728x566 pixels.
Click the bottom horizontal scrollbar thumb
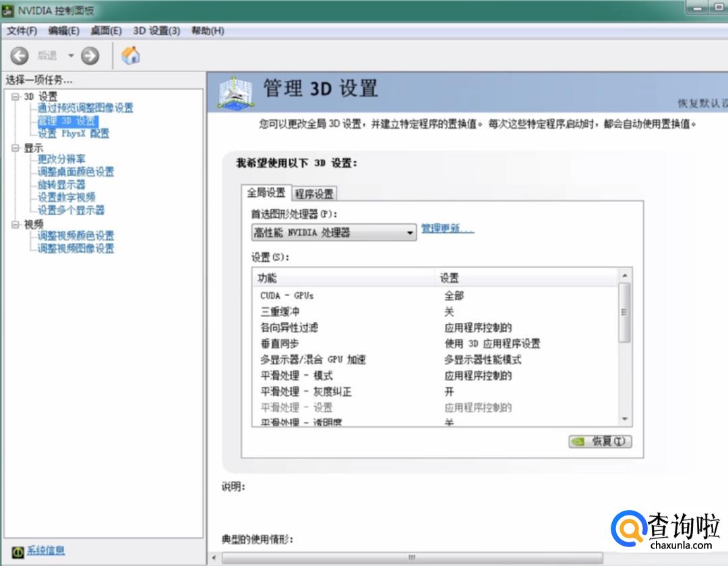tap(413, 558)
